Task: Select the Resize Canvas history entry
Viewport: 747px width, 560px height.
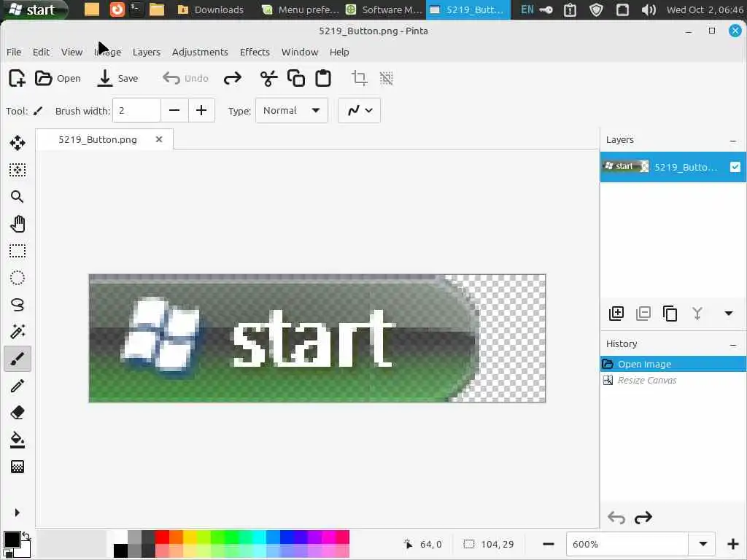Action: (x=673, y=380)
